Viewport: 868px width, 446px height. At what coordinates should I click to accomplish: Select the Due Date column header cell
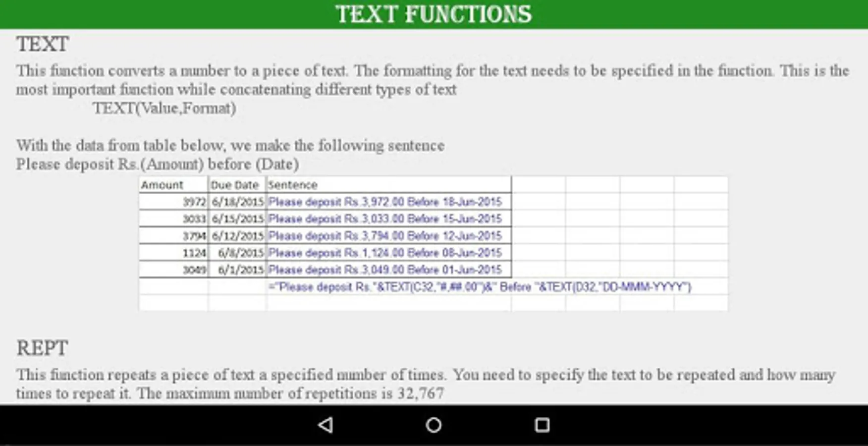click(237, 185)
